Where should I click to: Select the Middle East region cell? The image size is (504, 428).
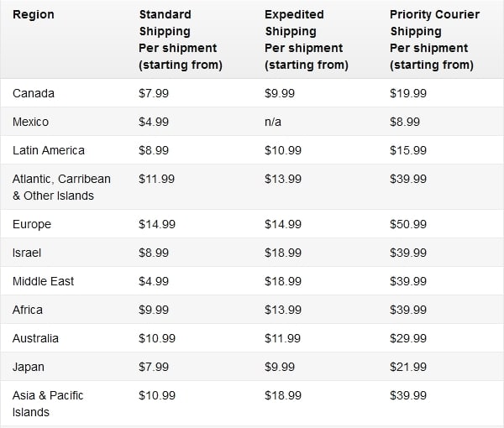point(44,281)
